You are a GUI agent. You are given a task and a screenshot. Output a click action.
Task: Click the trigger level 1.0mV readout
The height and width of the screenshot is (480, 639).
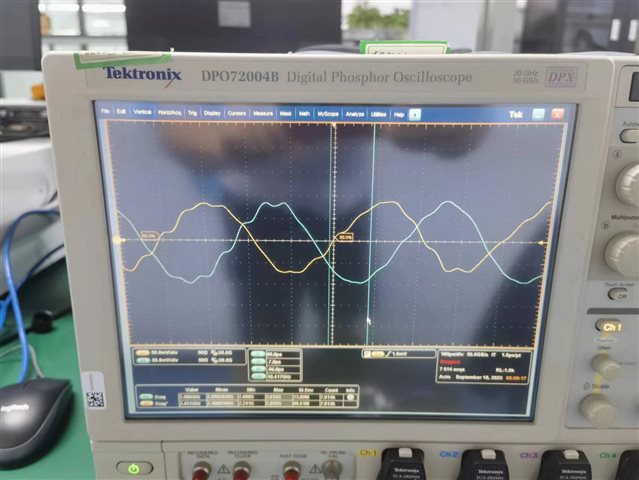pyautogui.click(x=402, y=354)
